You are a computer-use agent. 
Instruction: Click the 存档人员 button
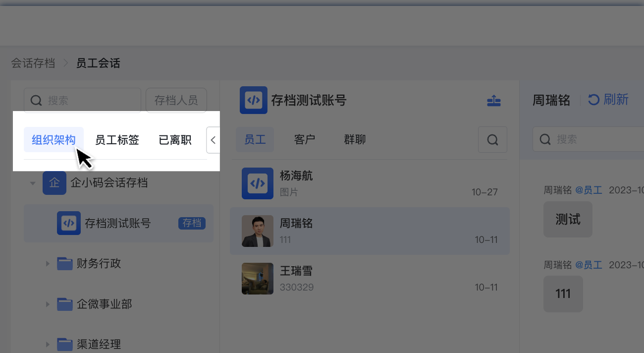tap(176, 101)
